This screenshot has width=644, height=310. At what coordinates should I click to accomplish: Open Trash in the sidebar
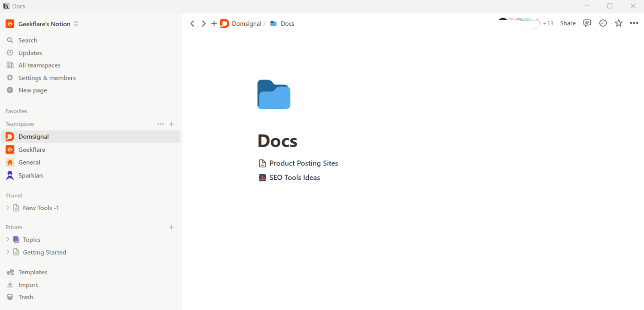click(x=26, y=297)
